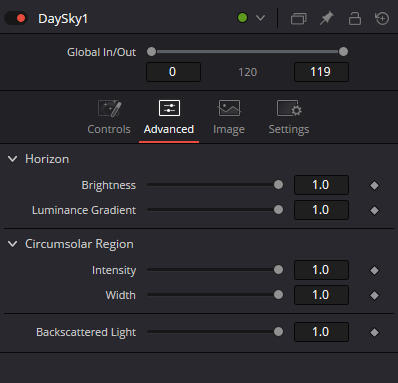Click the duration value 120

248,72
